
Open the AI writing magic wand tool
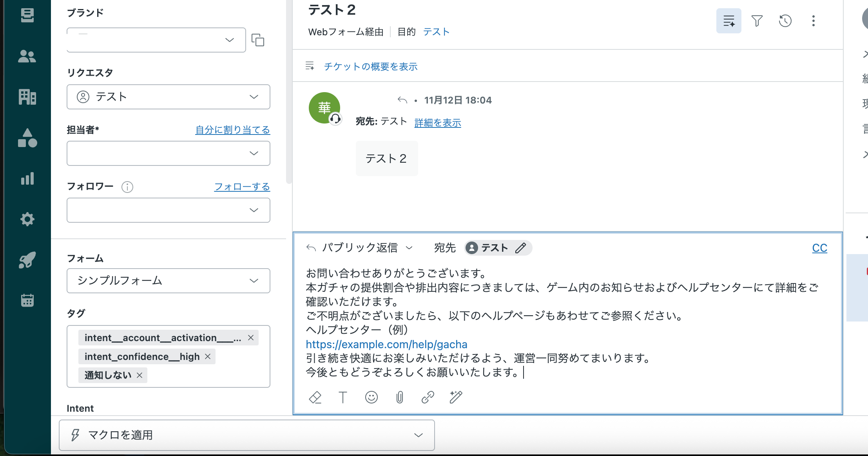pos(456,397)
